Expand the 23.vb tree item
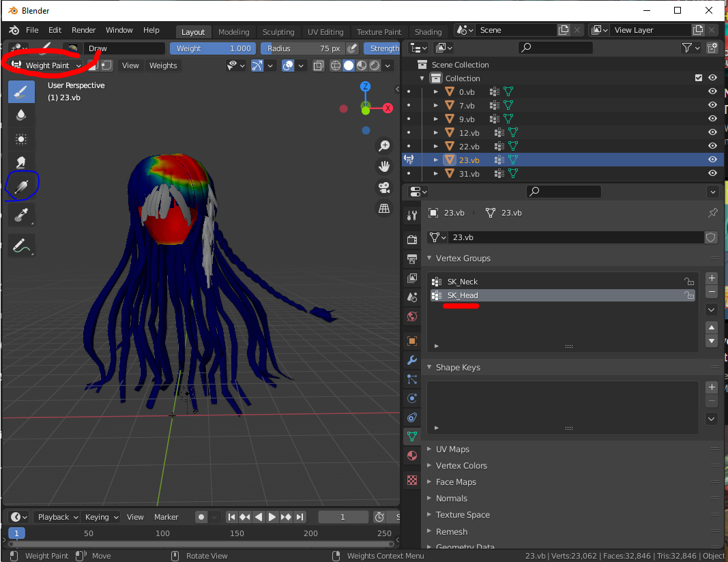 [435, 160]
